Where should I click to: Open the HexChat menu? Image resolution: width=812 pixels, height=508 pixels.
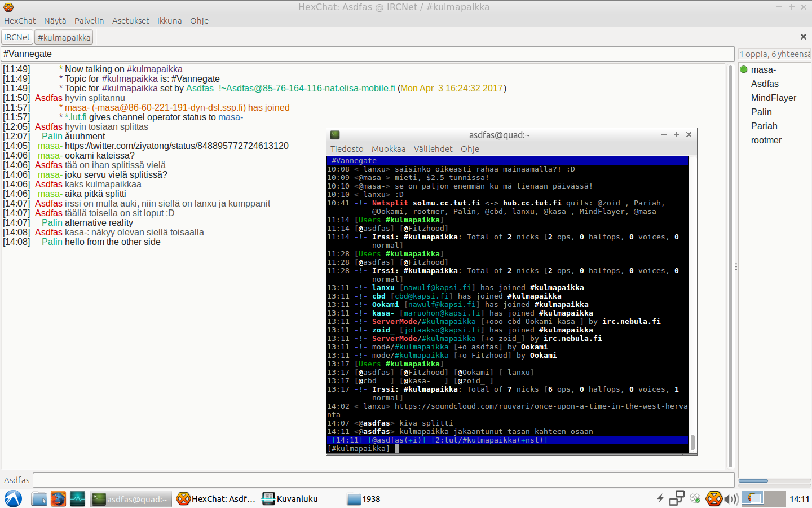tap(20, 21)
